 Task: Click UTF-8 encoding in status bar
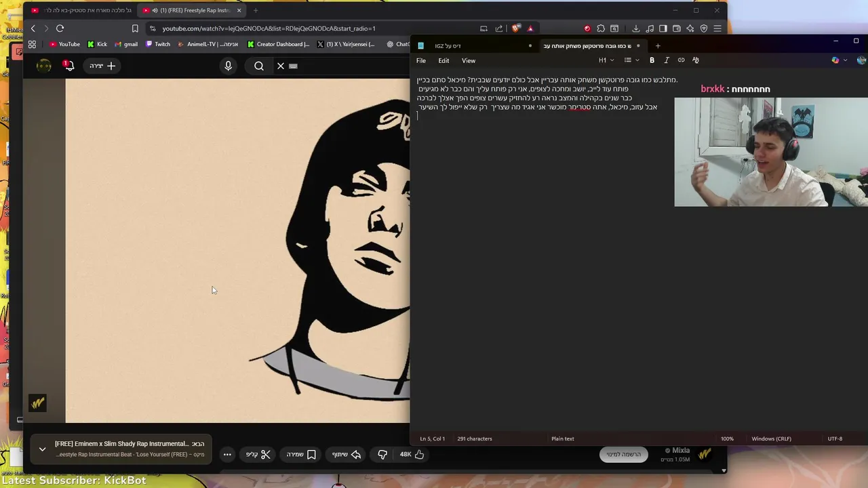click(835, 439)
